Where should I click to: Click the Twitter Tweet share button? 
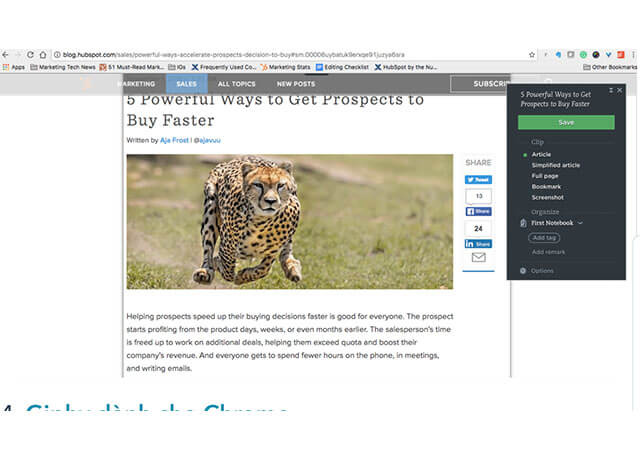click(x=478, y=180)
